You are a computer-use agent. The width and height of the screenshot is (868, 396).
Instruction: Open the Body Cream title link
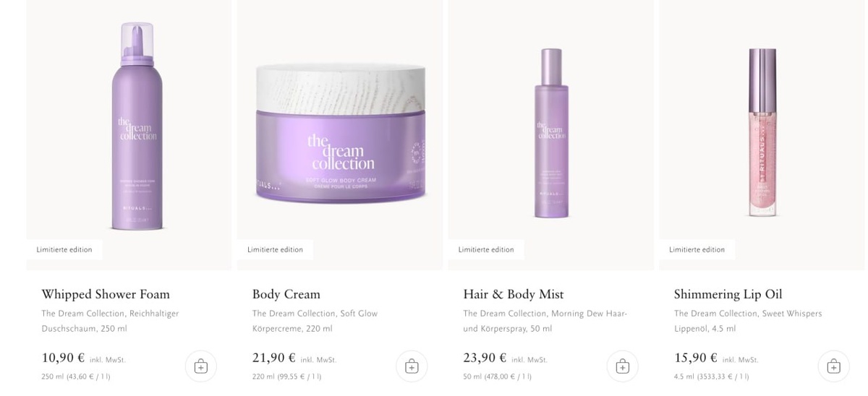[286, 294]
